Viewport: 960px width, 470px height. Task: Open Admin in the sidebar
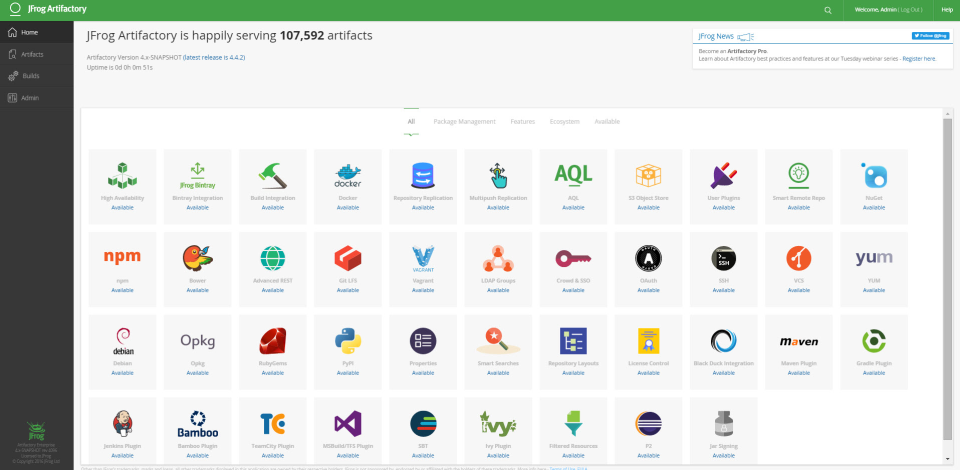pyautogui.click(x=37, y=98)
